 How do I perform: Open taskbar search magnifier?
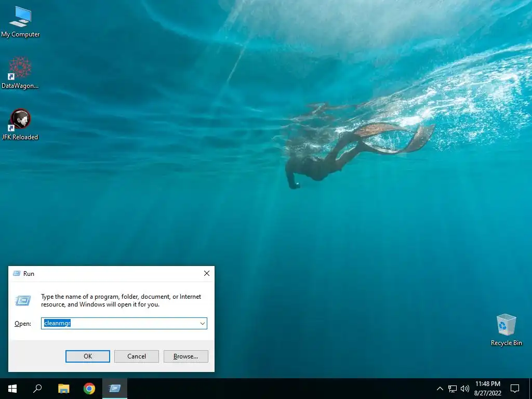[x=37, y=389]
